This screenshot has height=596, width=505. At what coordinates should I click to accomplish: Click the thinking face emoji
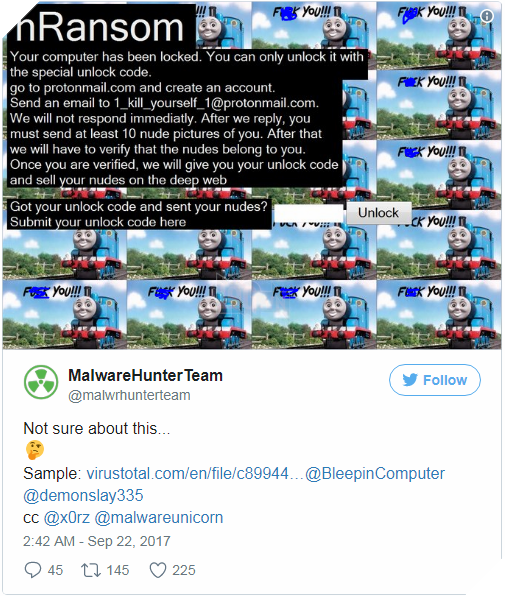pos(35,450)
